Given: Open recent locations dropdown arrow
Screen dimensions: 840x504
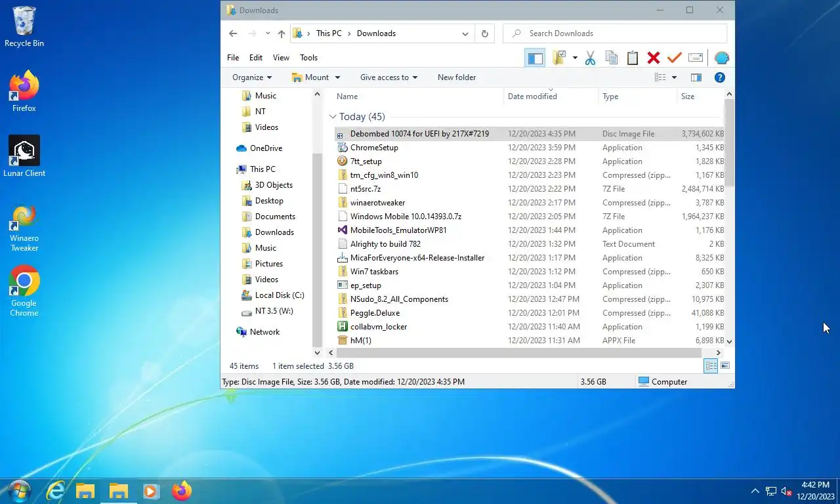Looking at the screenshot, I should 268,33.
